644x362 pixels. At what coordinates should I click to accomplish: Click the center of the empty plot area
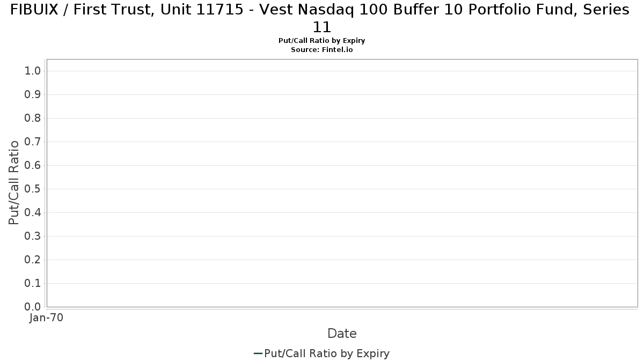click(342, 183)
